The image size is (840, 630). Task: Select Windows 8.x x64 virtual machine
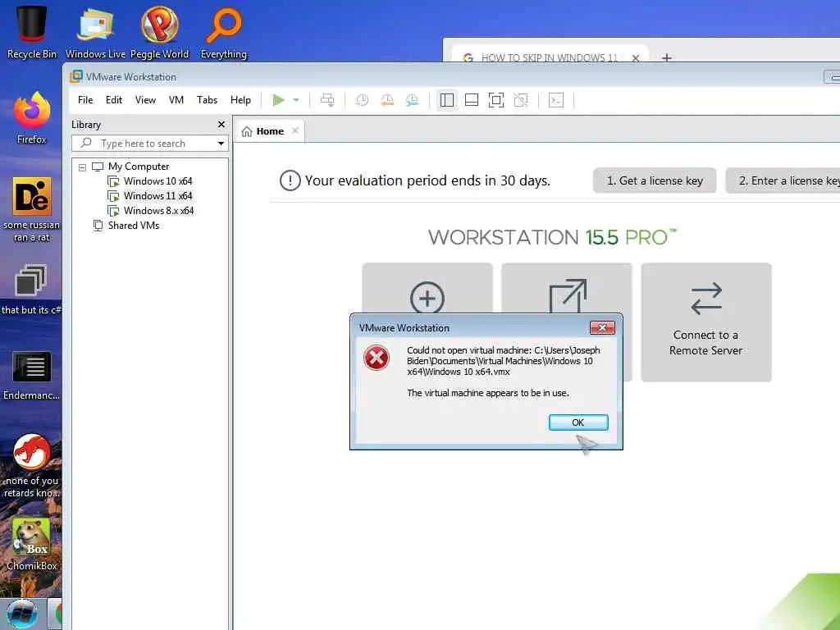tap(158, 211)
